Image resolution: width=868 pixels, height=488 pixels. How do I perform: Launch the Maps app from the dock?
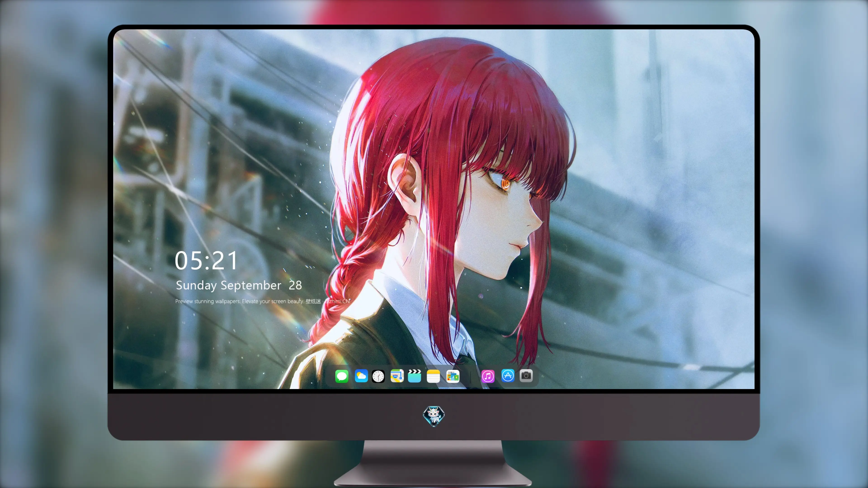(397, 376)
